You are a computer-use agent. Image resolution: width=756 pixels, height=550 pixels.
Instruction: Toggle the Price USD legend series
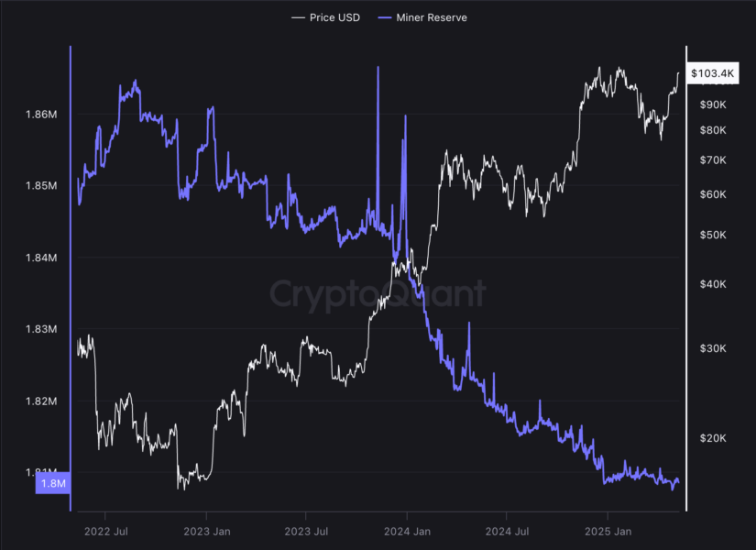tap(335, 17)
